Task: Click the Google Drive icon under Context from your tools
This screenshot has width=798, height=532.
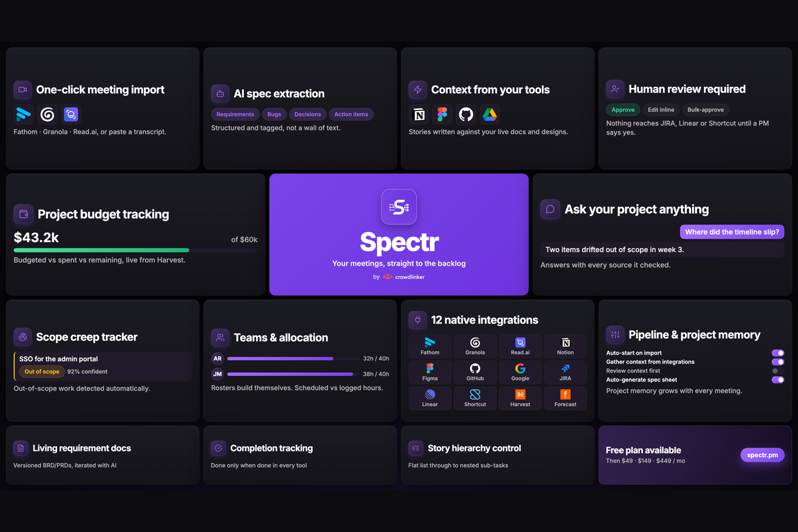Action: [490, 114]
